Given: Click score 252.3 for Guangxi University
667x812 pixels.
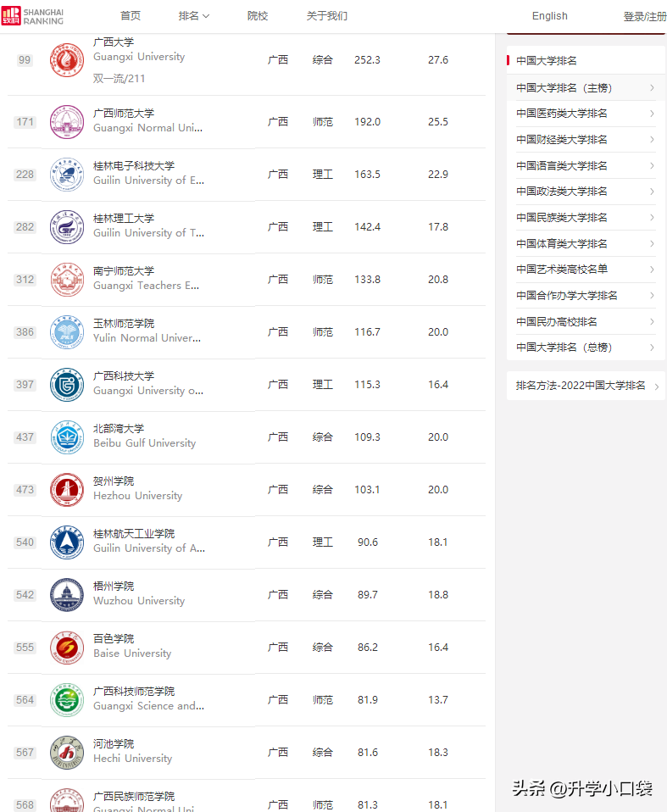Looking at the screenshot, I should coord(367,60).
